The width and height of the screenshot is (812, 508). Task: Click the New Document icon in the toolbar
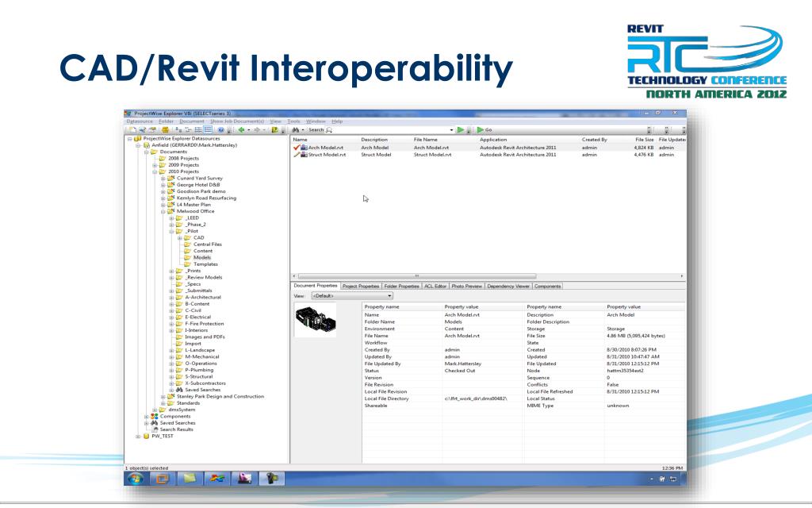pyautogui.click(x=133, y=129)
